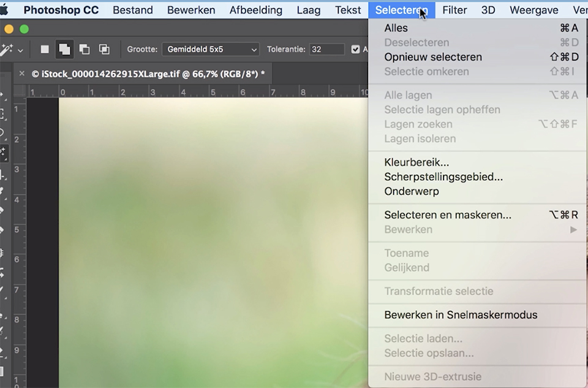Open the Laag menu

click(309, 10)
